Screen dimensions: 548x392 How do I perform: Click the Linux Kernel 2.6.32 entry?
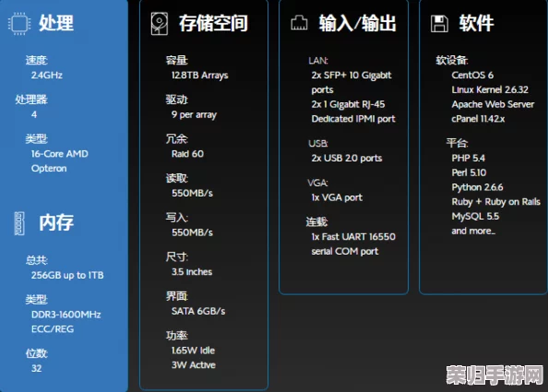490,89
